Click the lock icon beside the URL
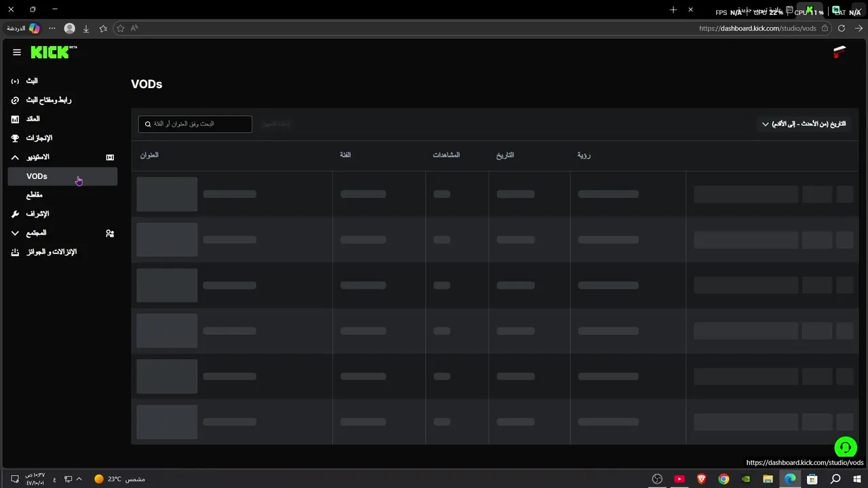The width and height of the screenshot is (868, 488). pos(825,28)
